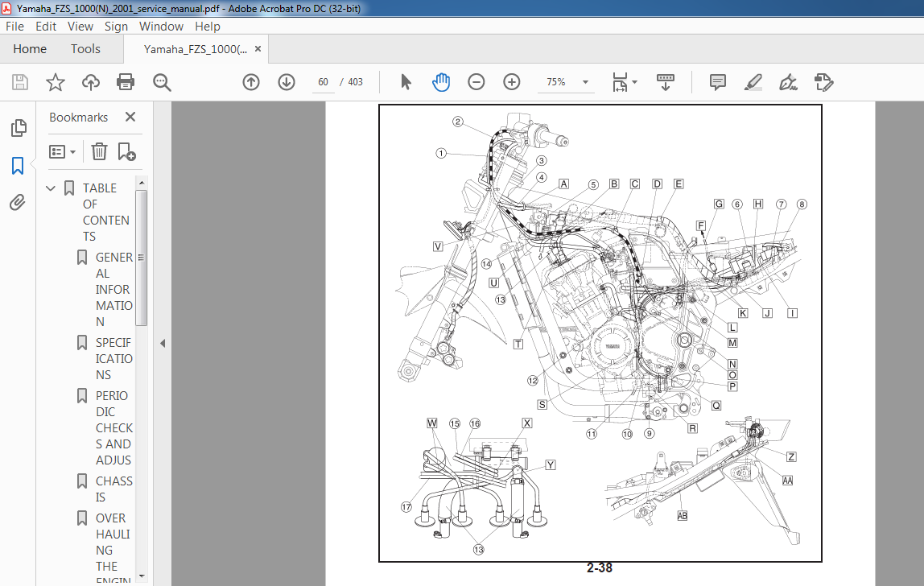Switch to the Home tab
This screenshot has height=586, width=924.
(30, 49)
